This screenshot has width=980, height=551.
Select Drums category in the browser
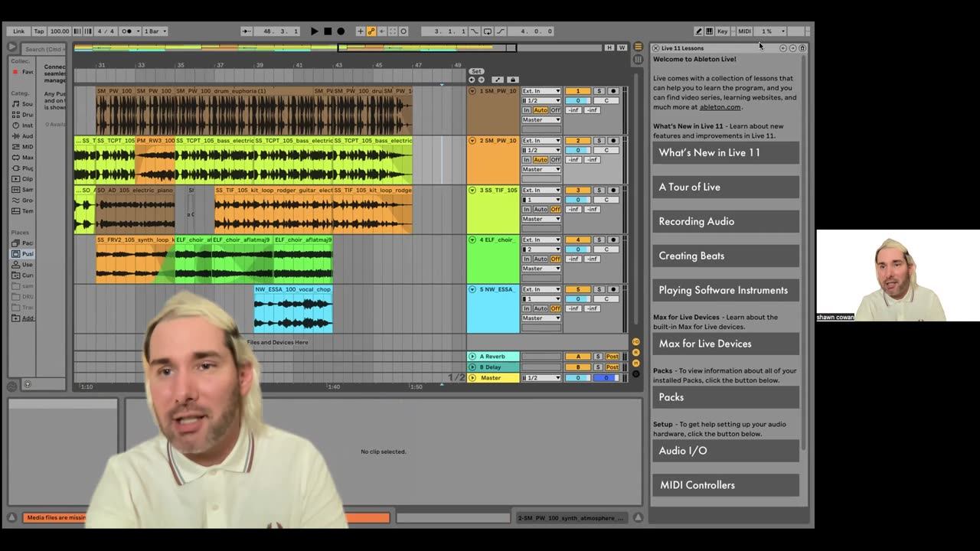click(23, 115)
